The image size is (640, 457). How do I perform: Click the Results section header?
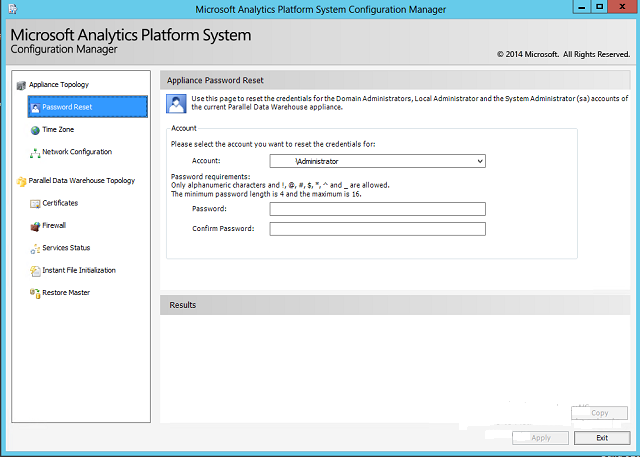pyautogui.click(x=395, y=305)
